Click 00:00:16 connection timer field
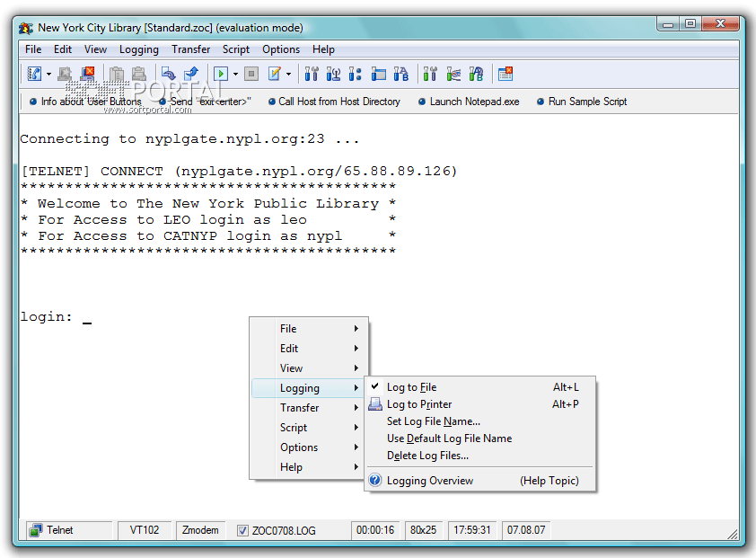756x558 pixels. coord(375,530)
